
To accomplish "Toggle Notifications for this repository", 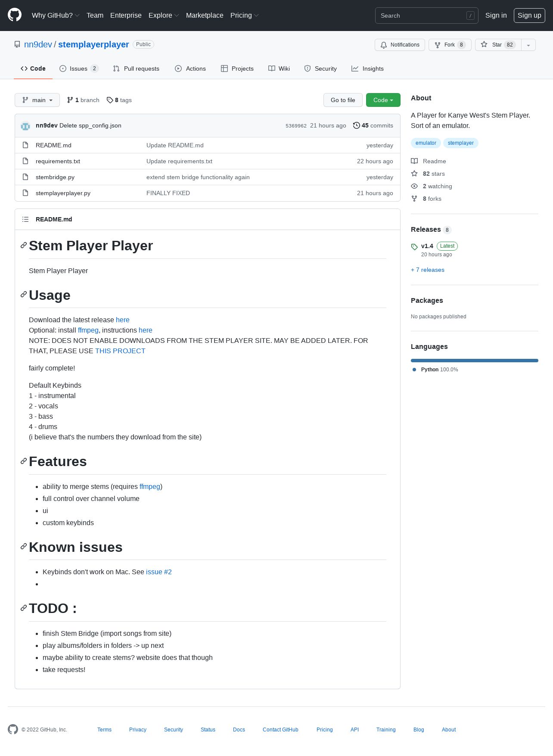I will pos(400,45).
